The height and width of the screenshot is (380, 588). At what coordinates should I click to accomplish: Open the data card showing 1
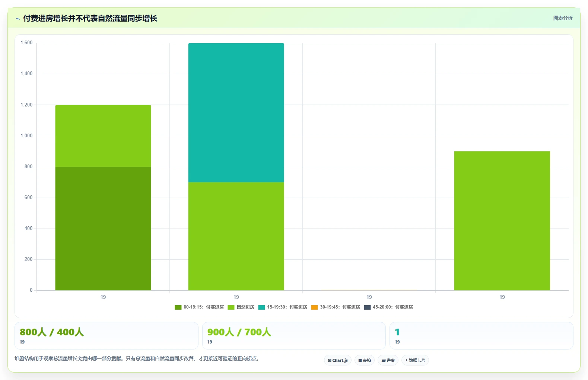click(481, 336)
